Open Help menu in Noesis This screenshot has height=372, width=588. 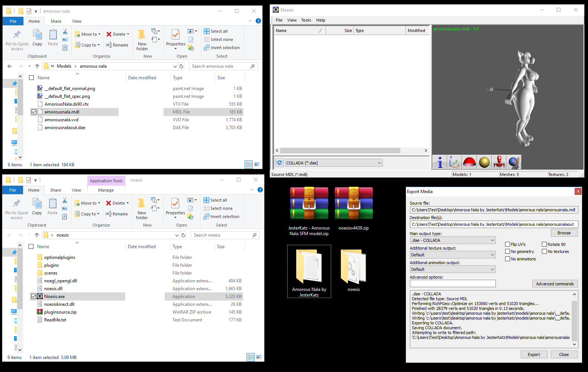pos(321,20)
